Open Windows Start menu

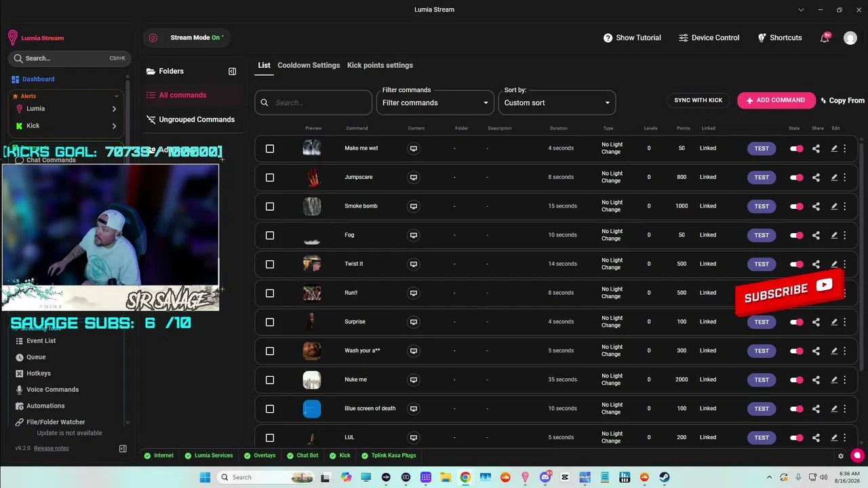205,477
